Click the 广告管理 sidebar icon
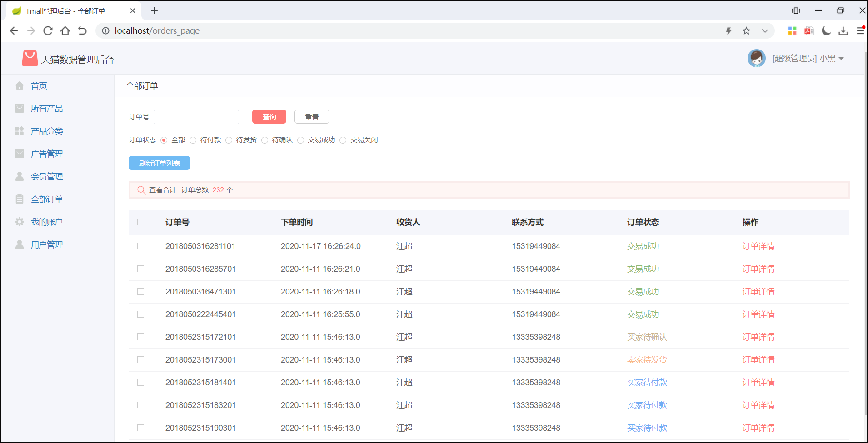The width and height of the screenshot is (868, 443). (x=20, y=154)
